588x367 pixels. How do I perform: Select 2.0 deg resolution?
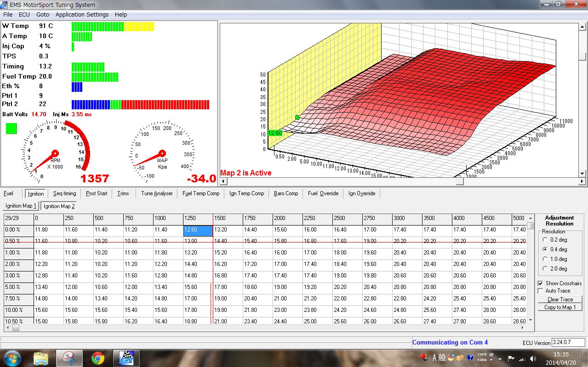545,268
